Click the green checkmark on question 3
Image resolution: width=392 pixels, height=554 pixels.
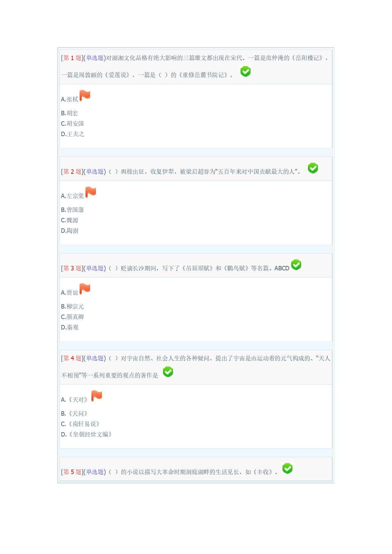coord(296,265)
